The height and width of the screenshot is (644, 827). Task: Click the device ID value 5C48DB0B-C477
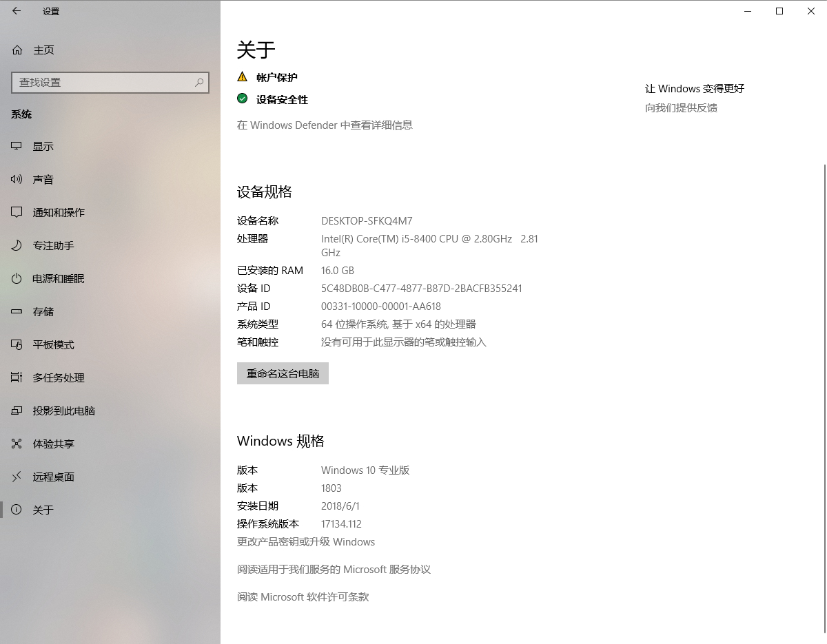(422, 289)
